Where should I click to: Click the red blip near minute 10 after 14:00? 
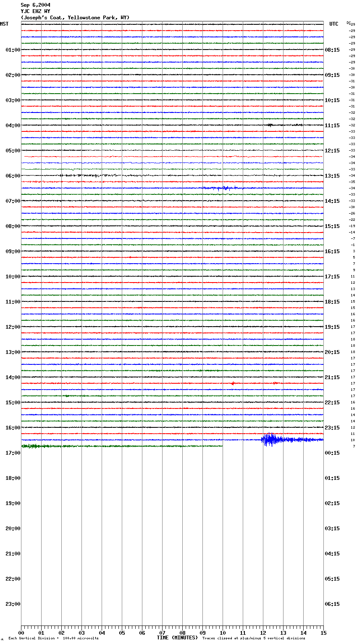point(233,383)
